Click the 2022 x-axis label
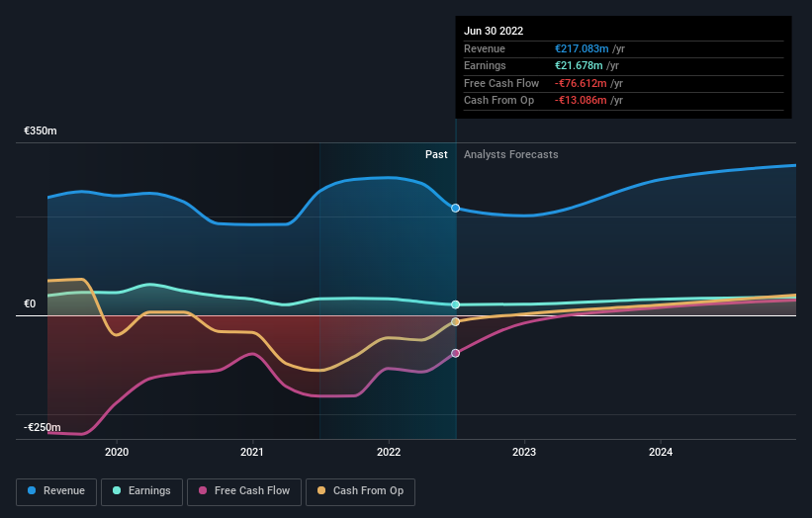 (x=389, y=452)
